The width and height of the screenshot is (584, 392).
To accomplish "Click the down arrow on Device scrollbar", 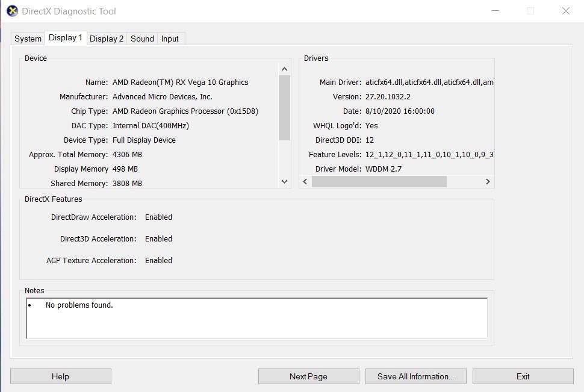I will pyautogui.click(x=284, y=181).
